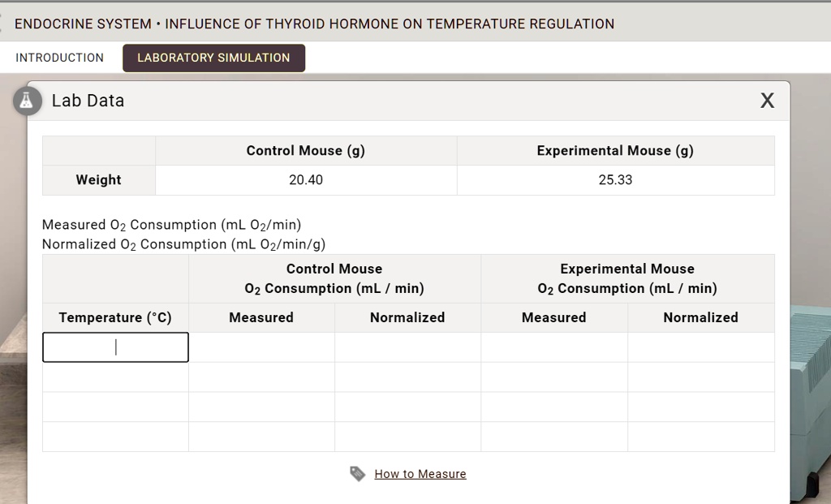Click the Experimental Mouse weight value 25.33
Viewport: 831px width, 504px height.
(x=615, y=179)
